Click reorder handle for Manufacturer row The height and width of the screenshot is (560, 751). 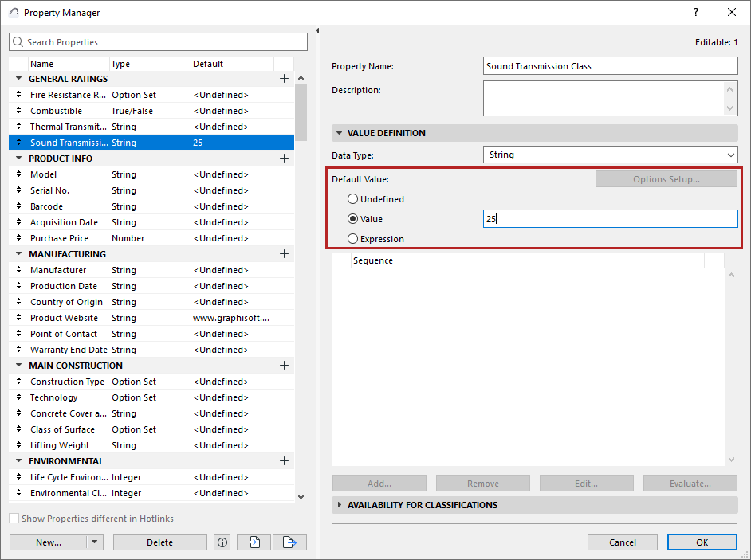tap(18, 270)
